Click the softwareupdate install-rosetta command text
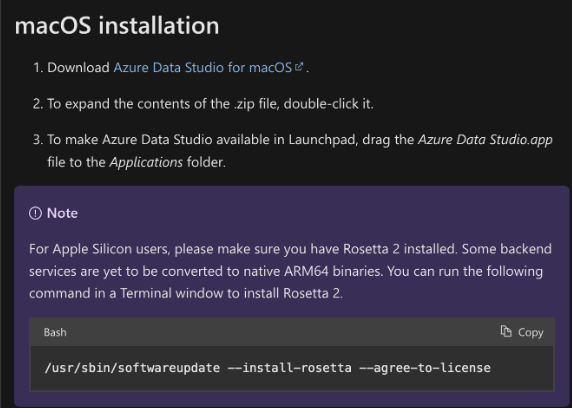 [x=267, y=368]
